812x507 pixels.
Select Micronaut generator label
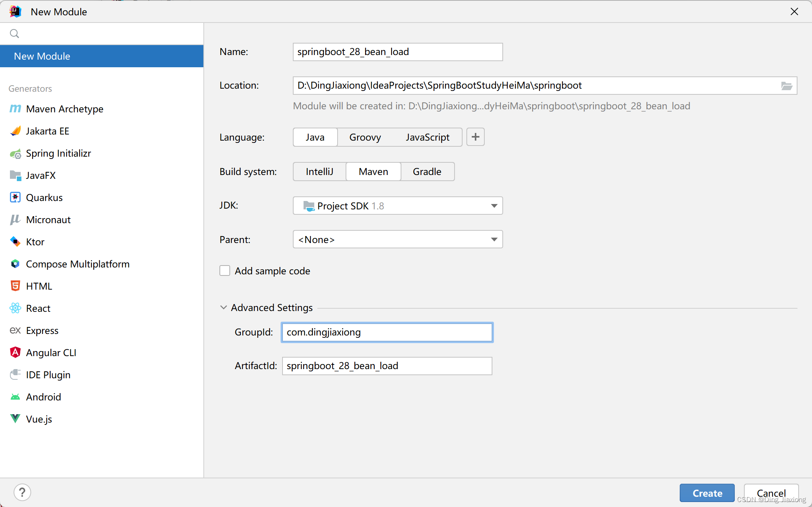[x=48, y=220]
